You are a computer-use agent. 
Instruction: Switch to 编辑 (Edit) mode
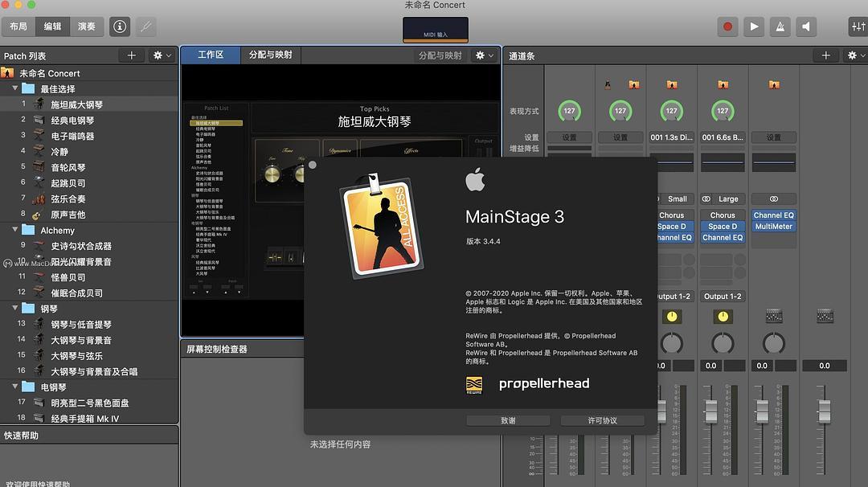pyautogui.click(x=52, y=27)
